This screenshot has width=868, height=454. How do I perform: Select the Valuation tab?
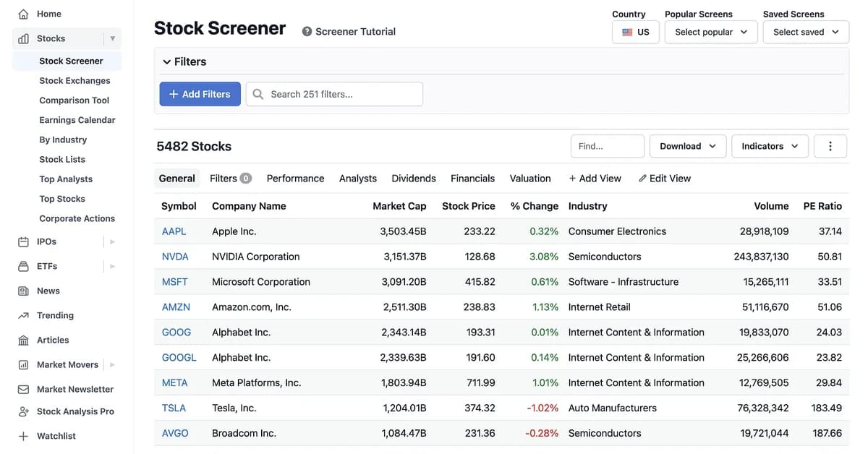[530, 178]
